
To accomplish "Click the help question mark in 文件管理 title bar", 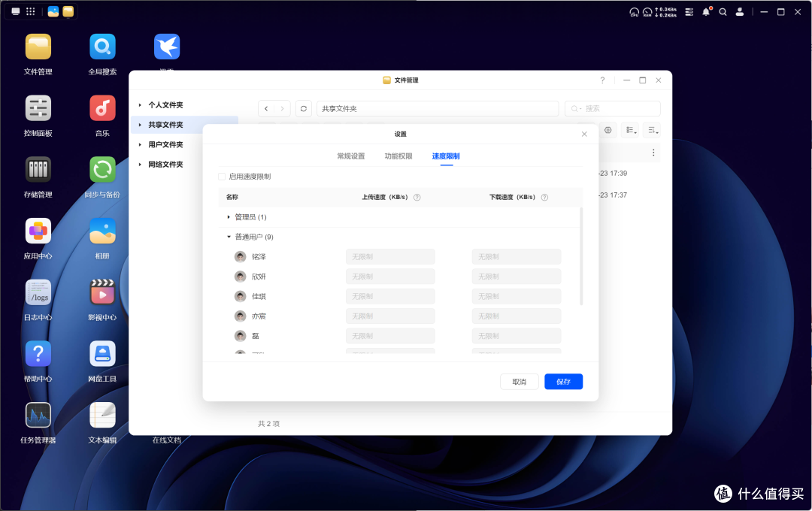I will pos(602,80).
